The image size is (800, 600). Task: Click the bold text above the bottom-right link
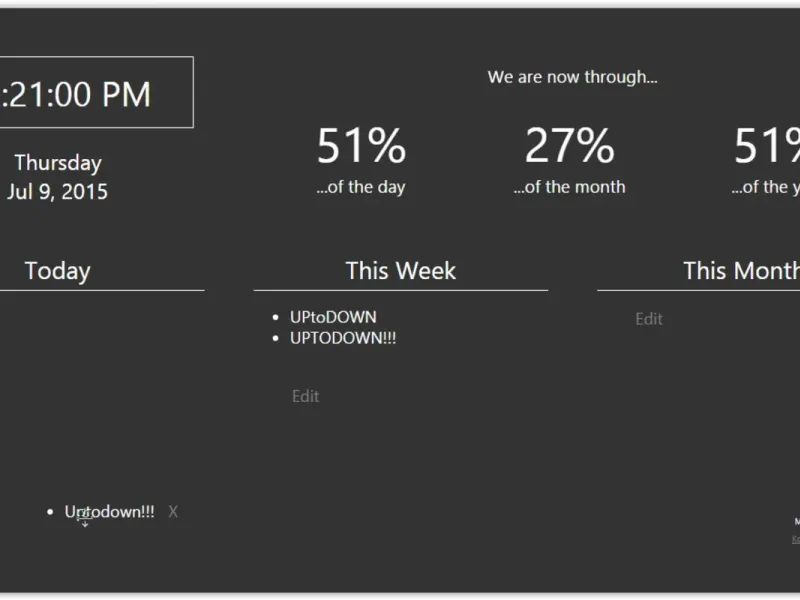point(797,521)
